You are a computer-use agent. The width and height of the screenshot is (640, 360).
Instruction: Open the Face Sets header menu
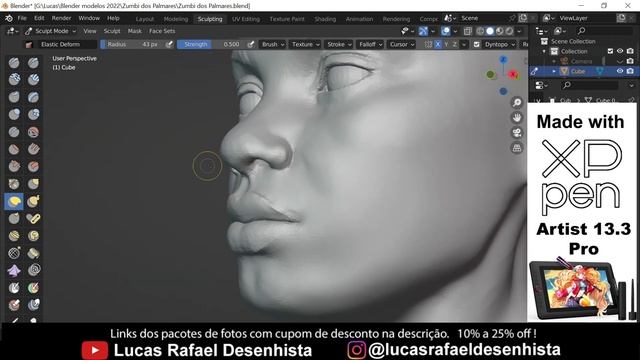point(162,31)
